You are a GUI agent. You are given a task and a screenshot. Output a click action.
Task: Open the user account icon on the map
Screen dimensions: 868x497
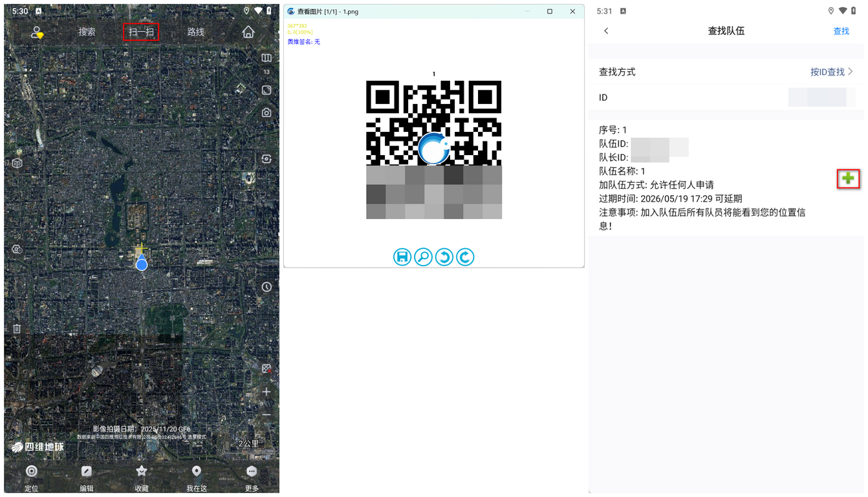[x=37, y=32]
